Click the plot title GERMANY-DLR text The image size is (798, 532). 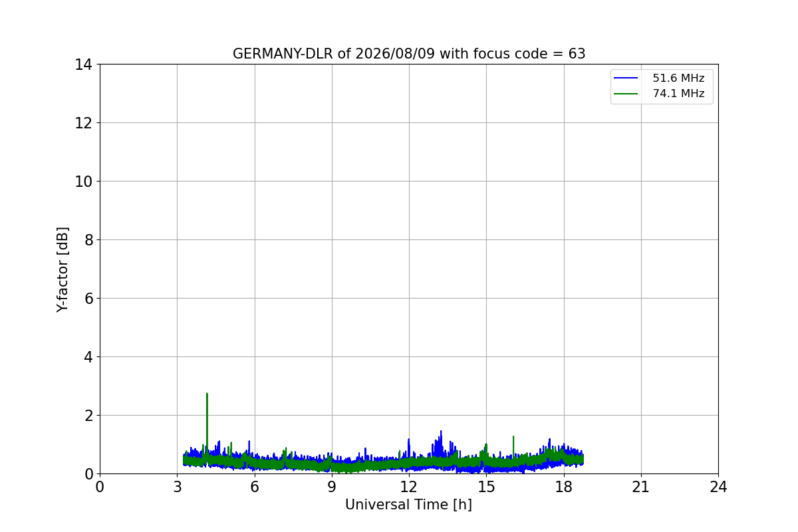283,54
